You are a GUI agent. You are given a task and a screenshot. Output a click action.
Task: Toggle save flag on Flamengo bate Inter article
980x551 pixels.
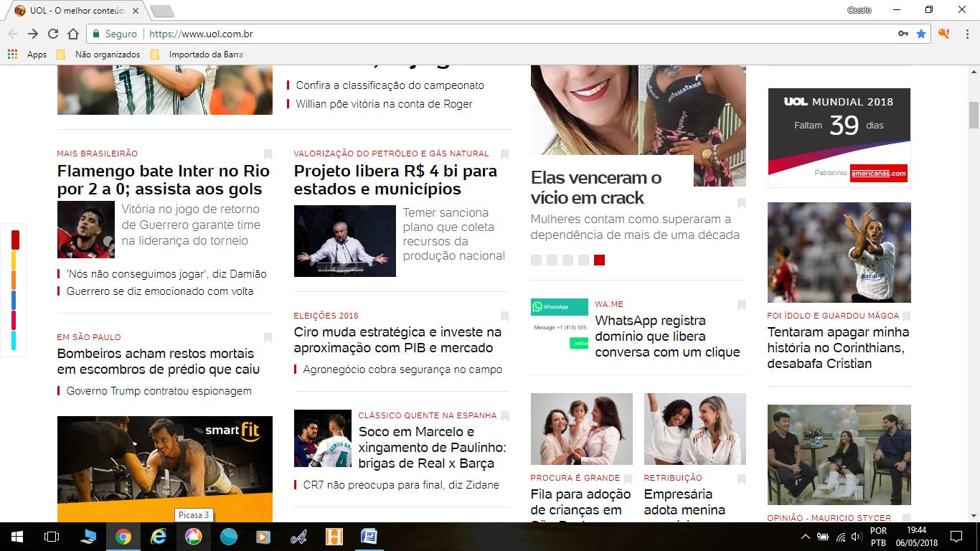point(268,154)
